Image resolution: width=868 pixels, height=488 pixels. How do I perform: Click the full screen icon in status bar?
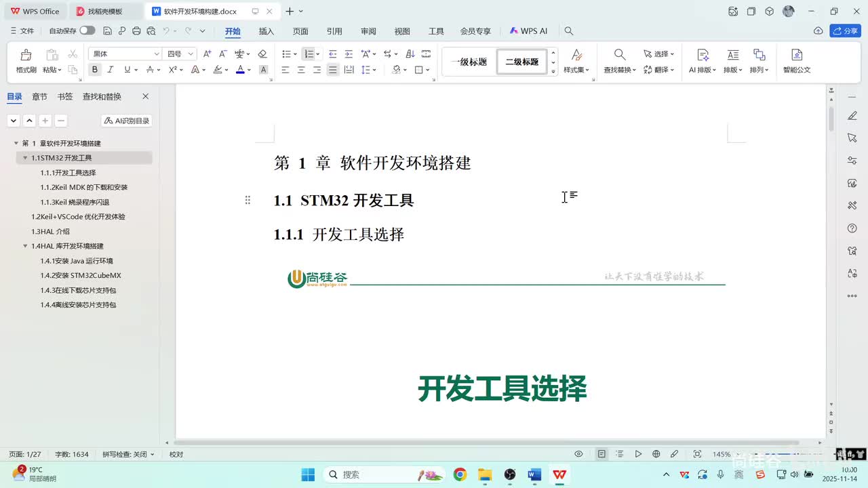pyautogui.click(x=697, y=454)
